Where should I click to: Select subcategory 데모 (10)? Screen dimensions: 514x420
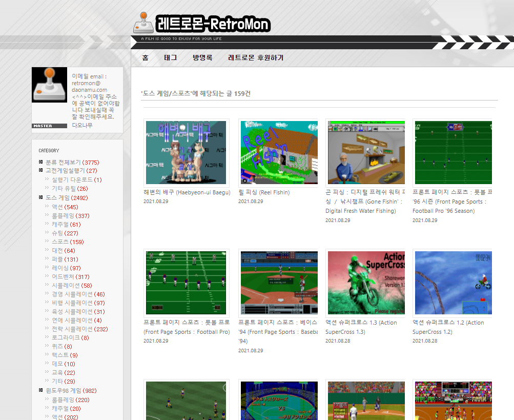pyautogui.click(x=63, y=364)
